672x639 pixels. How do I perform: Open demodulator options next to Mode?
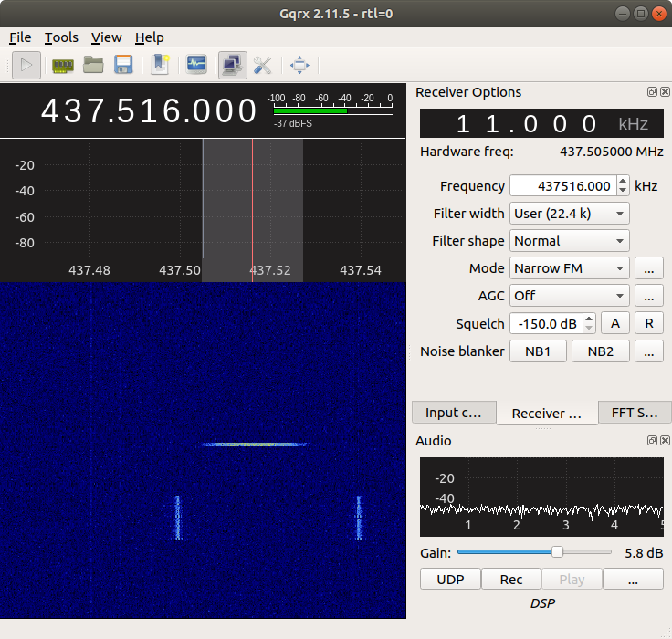click(x=649, y=268)
